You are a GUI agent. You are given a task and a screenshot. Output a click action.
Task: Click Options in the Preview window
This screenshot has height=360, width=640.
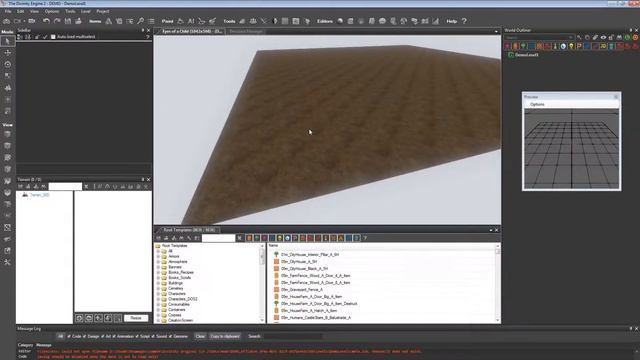click(537, 104)
